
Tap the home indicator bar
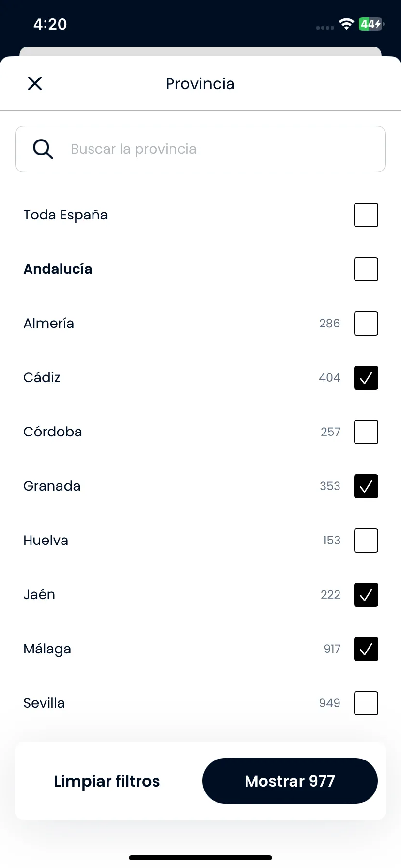point(200,858)
